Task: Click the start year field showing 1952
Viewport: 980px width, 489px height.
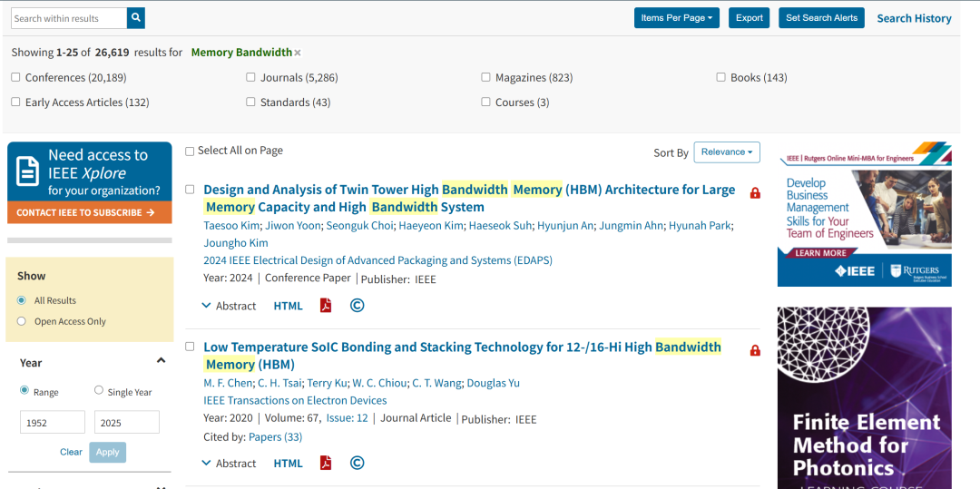Action: click(53, 422)
